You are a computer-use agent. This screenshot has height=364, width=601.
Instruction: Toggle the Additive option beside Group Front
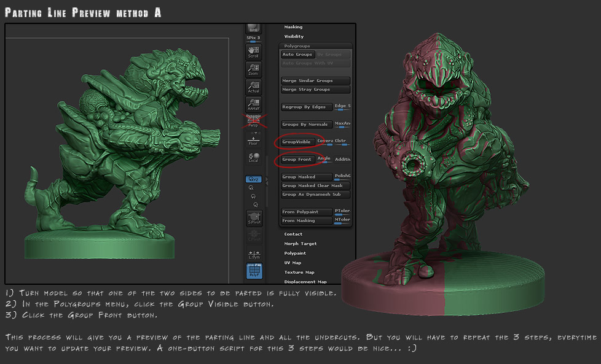click(x=342, y=160)
